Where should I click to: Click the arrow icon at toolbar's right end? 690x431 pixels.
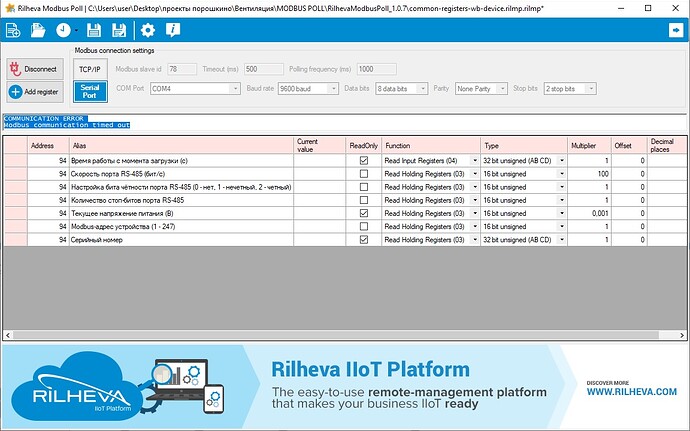675,31
